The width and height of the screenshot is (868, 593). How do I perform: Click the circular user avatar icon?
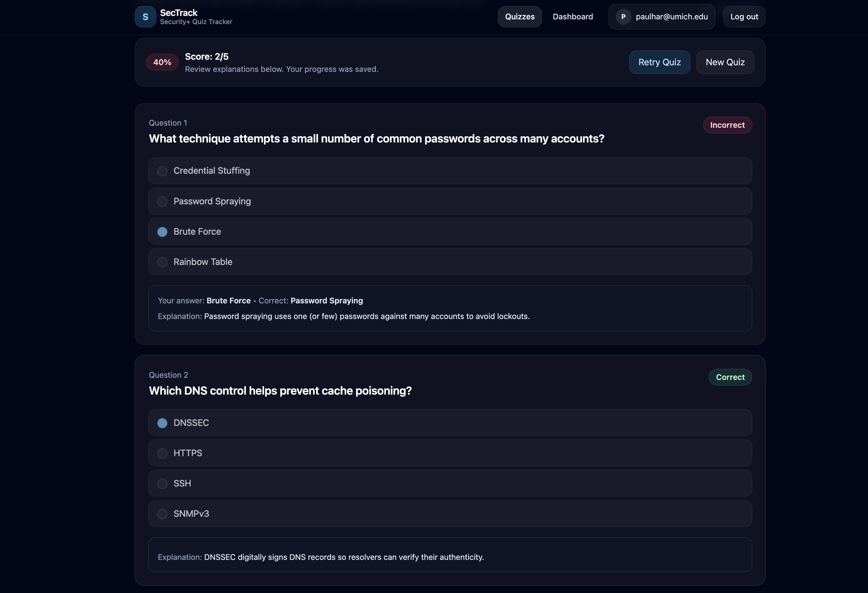[x=623, y=17]
